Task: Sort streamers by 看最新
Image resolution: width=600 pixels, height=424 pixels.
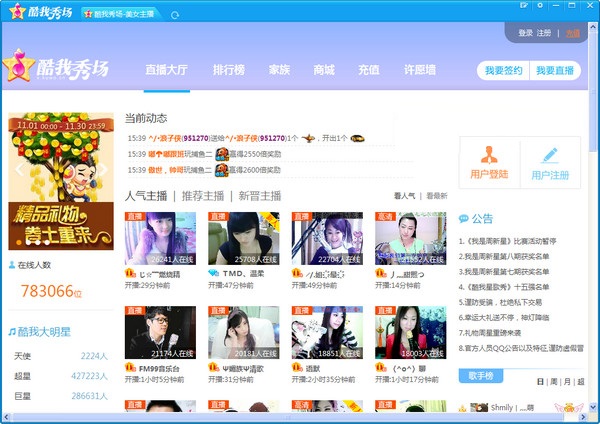Action: pos(437,196)
